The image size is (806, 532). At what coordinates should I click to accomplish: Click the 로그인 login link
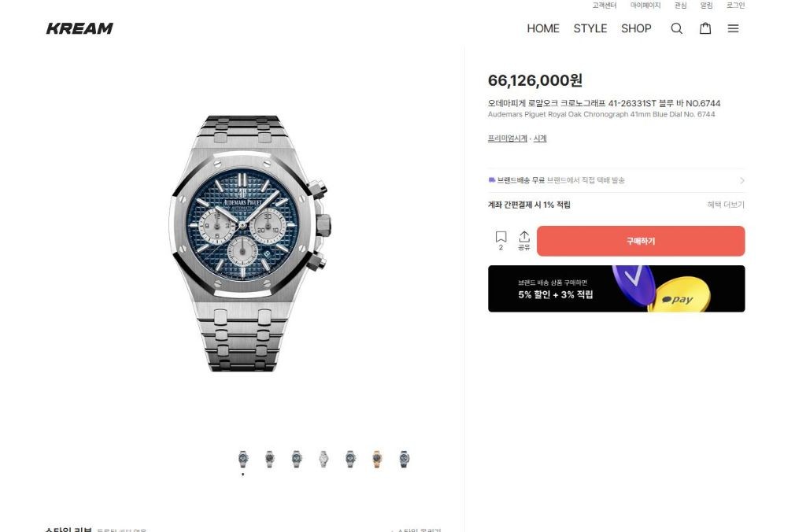[x=735, y=6]
